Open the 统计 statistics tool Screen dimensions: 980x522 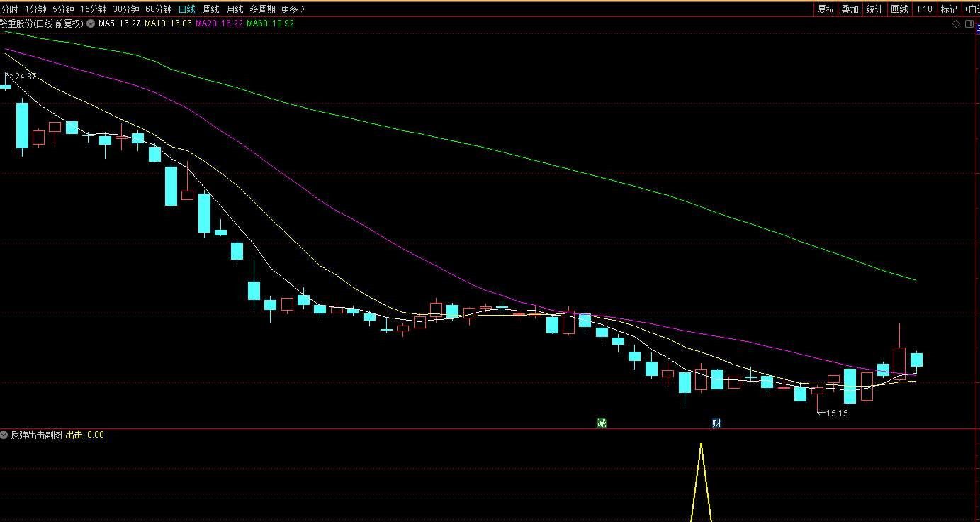874,9
